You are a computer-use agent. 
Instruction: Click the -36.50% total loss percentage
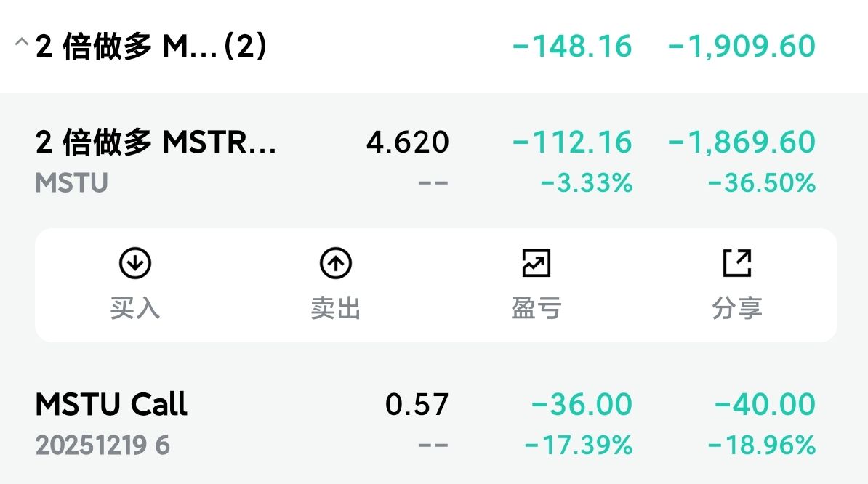[761, 183]
